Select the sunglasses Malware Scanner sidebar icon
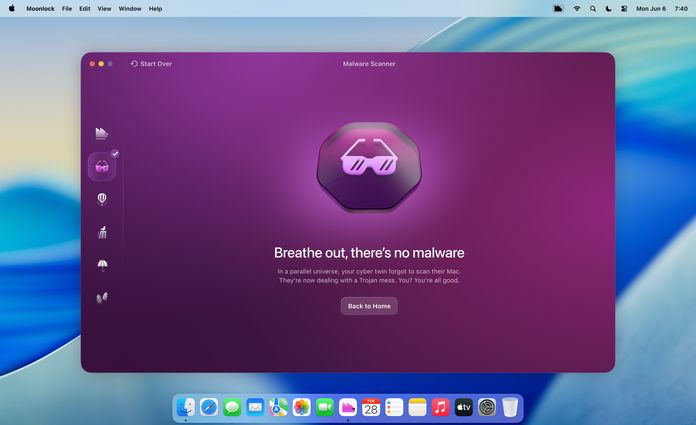This screenshot has width=696, height=425. [102, 167]
